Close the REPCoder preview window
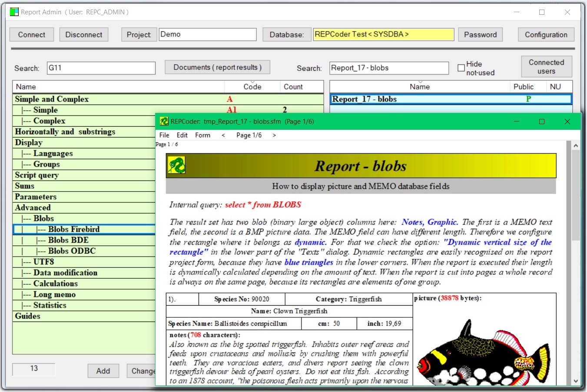The height and width of the screenshot is (392, 587). pyautogui.click(x=567, y=122)
